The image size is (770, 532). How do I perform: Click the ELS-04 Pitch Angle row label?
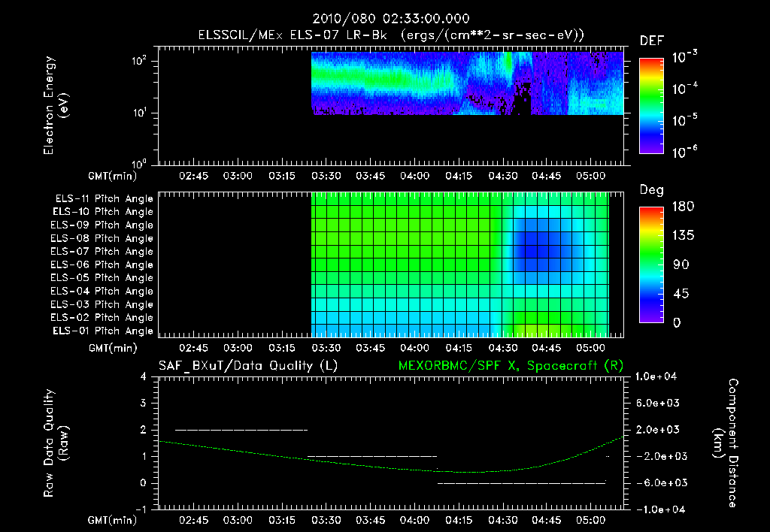102,291
